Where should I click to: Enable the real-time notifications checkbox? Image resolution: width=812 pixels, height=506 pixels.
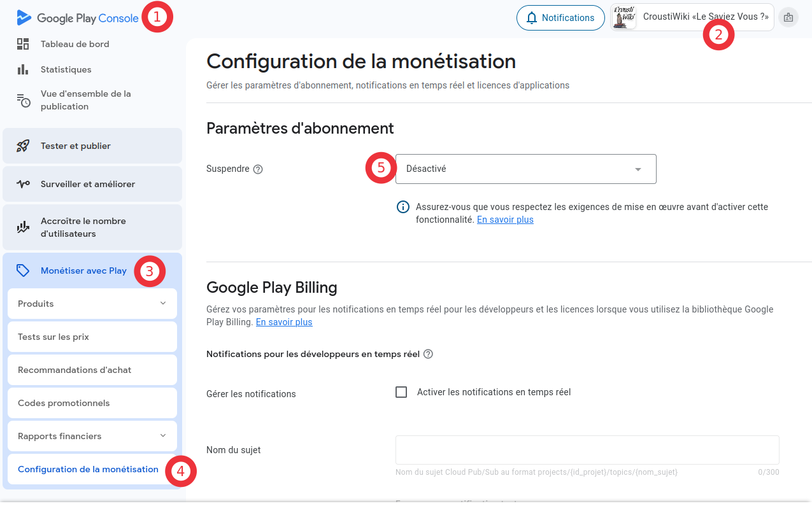pyautogui.click(x=401, y=392)
